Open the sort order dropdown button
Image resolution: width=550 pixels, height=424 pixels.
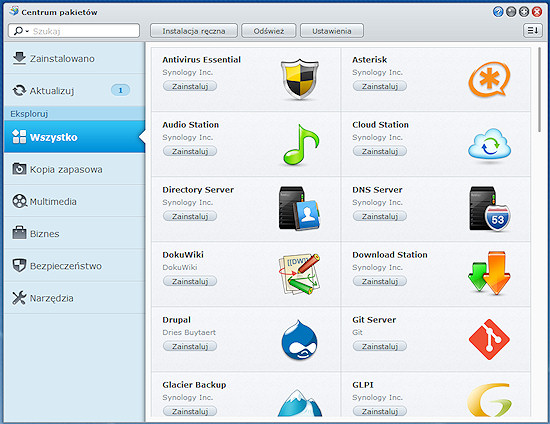coord(532,31)
